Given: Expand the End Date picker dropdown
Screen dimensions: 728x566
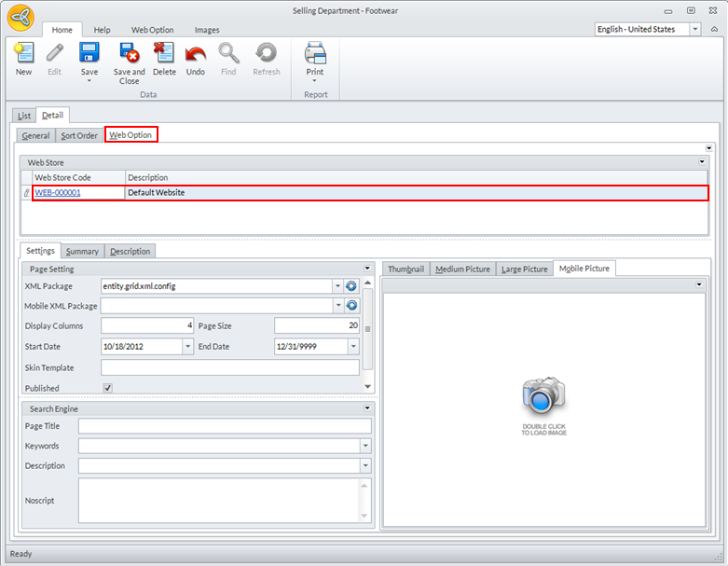Looking at the screenshot, I should [353, 347].
